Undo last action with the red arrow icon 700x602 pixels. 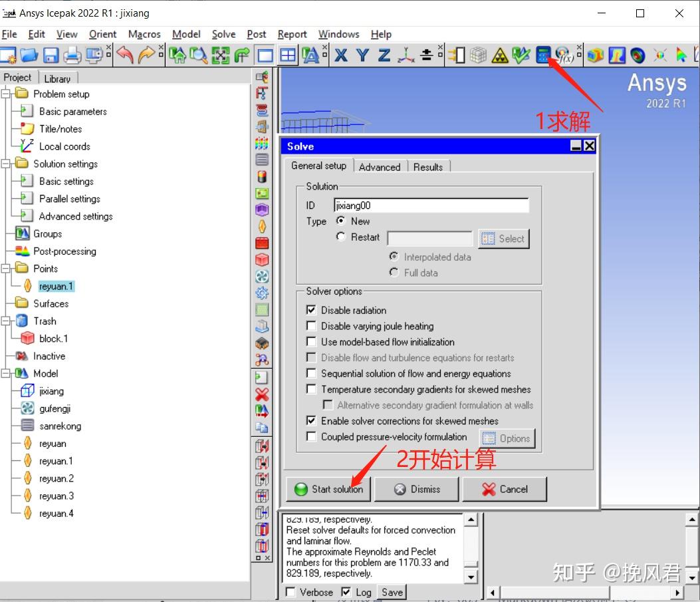tap(125, 55)
